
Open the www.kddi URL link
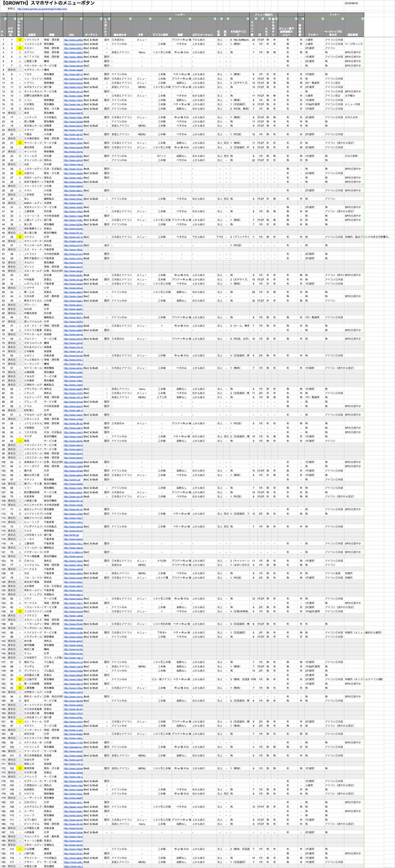73,48
